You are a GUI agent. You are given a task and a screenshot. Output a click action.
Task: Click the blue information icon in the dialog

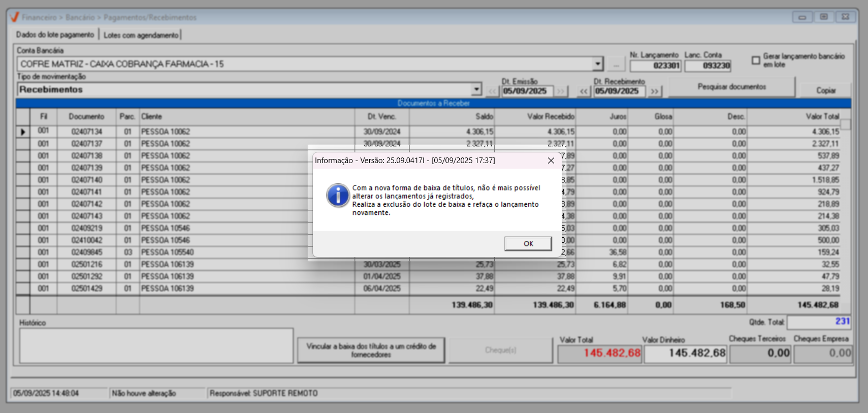pos(338,196)
